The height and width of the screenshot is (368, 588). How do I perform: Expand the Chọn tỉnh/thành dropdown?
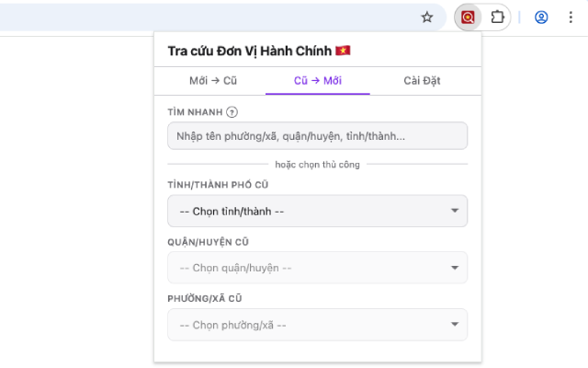coord(317,211)
